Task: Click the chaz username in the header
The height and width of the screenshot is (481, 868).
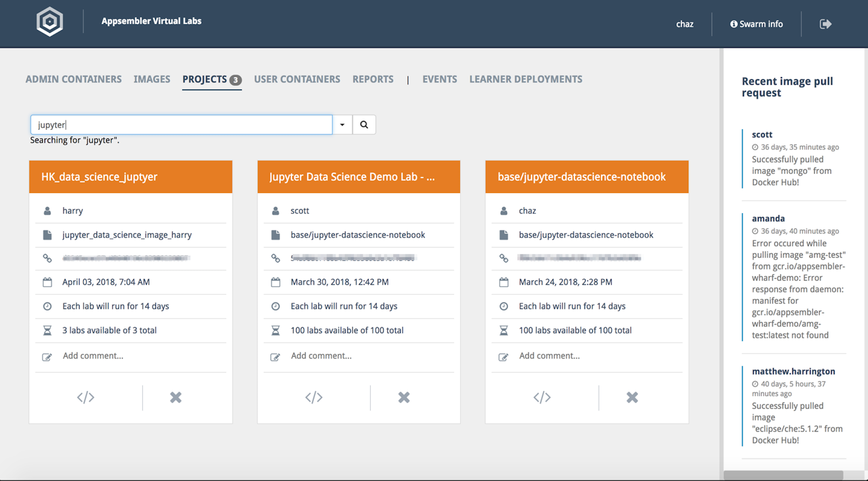Action: pos(684,24)
